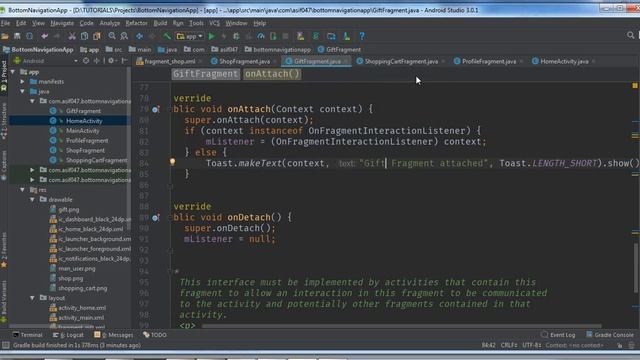This screenshot has width=640, height=360.
Task: Toggle the Logcat tool window
Action: 68,335
